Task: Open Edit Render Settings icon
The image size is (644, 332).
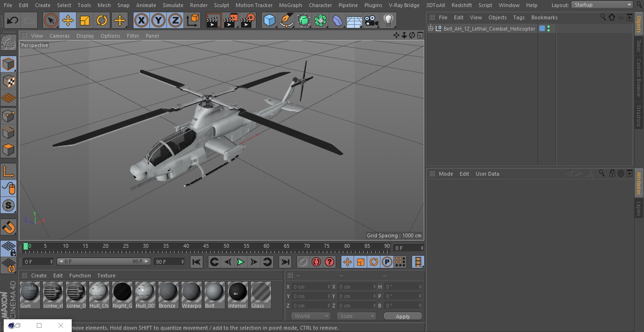Action: (248, 21)
